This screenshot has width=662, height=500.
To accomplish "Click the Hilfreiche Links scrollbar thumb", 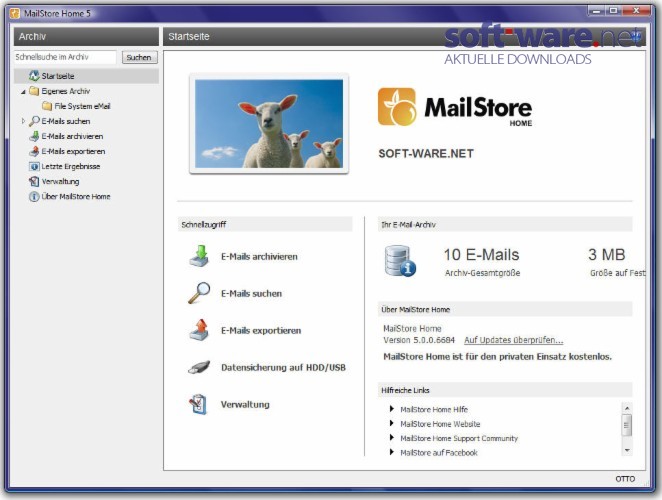I will [x=627, y=425].
